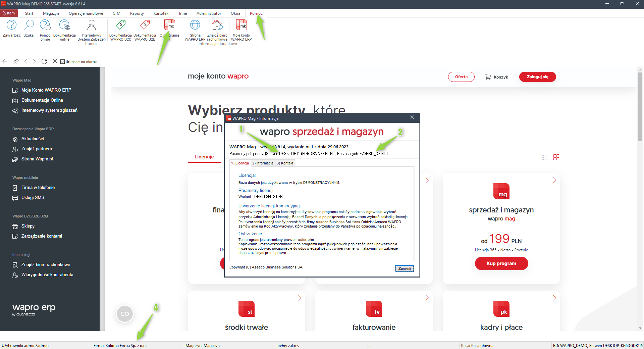Screen dimensions: 644x349
Task: Click the Zaloguj się button
Action: pos(537,77)
